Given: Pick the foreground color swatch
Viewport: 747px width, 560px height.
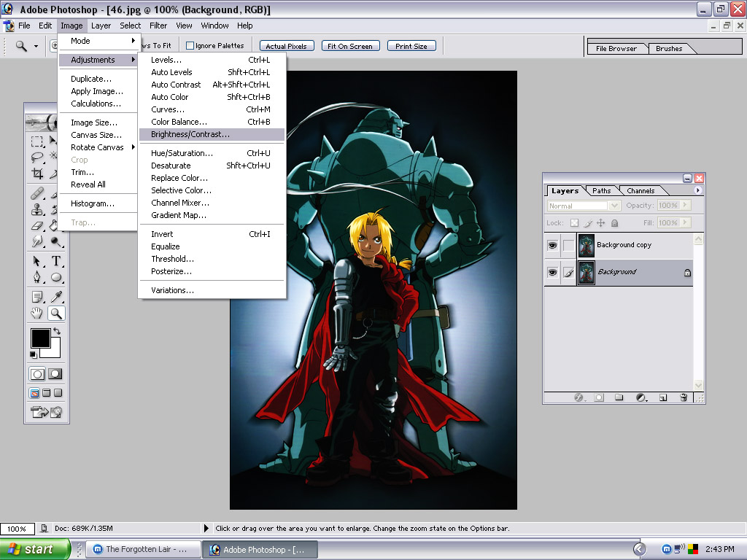Looking at the screenshot, I should point(40,338).
